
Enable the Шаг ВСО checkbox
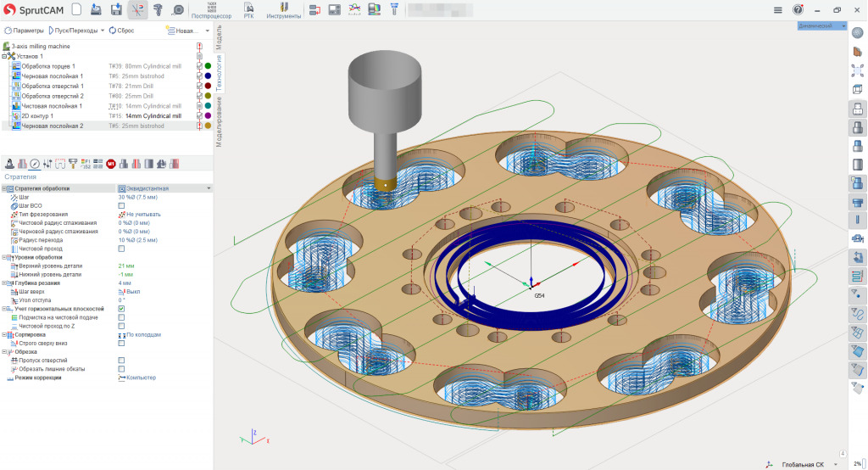[121, 205]
